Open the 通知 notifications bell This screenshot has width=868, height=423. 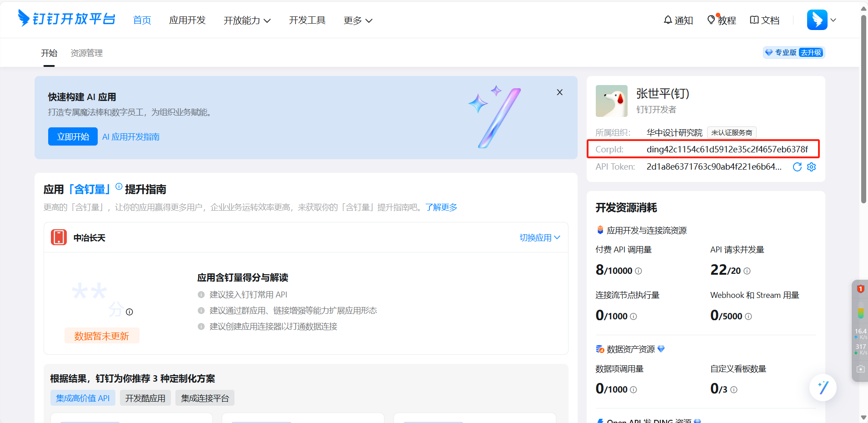pyautogui.click(x=678, y=20)
